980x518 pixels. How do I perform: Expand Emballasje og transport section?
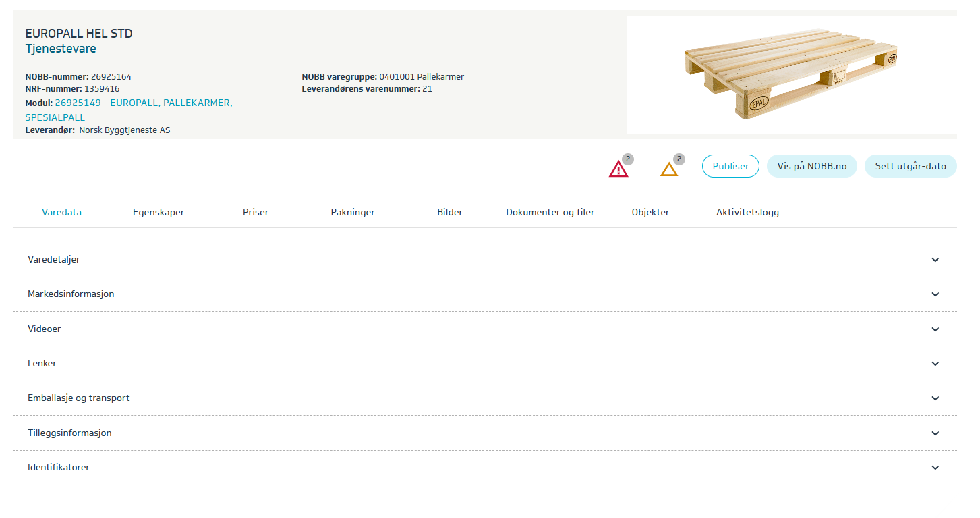click(x=935, y=398)
